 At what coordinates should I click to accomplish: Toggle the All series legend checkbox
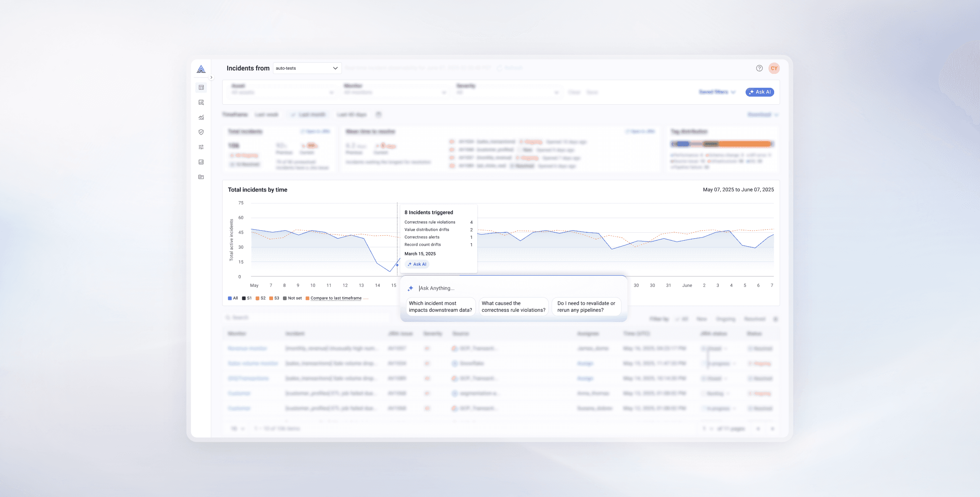pos(230,298)
